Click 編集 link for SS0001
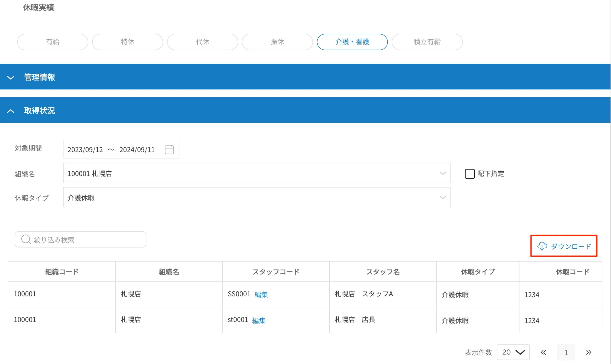Image resolution: width=611 pixels, height=364 pixels. (x=261, y=294)
